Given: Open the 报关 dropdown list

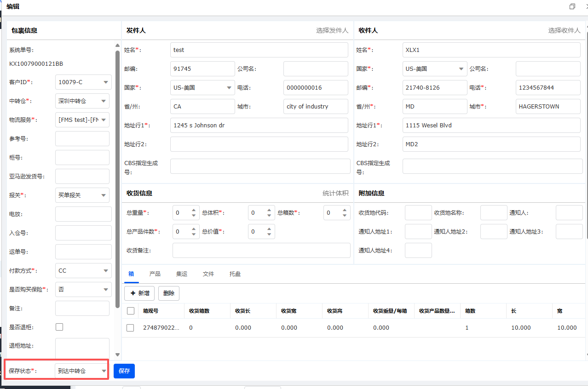Looking at the screenshot, I should pyautogui.click(x=82, y=195).
